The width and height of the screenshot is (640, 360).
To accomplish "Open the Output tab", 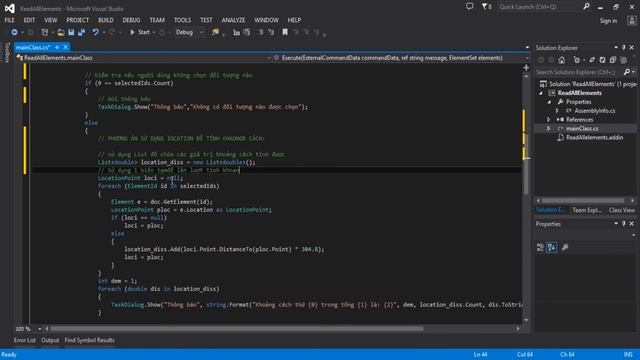I will click(50, 340).
